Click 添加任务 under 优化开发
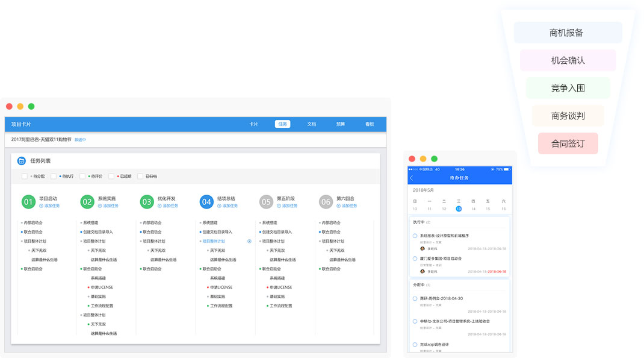644x358 pixels. (x=168, y=206)
